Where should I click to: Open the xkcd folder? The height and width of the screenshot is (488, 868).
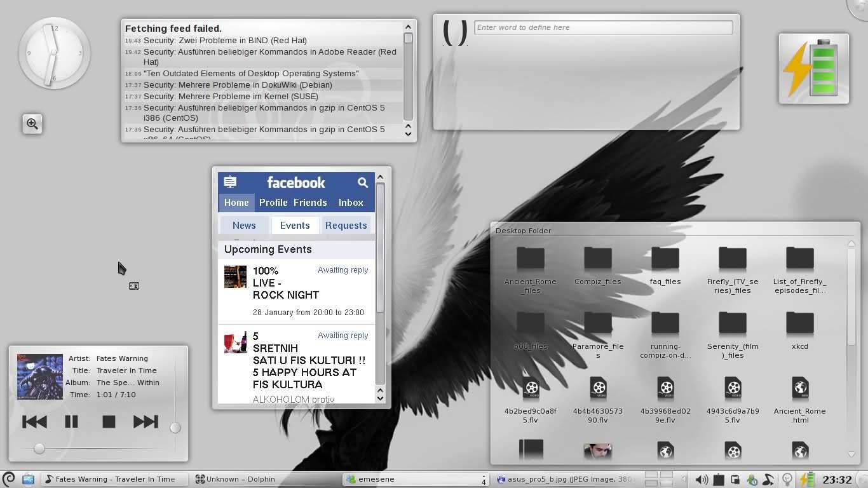point(800,330)
